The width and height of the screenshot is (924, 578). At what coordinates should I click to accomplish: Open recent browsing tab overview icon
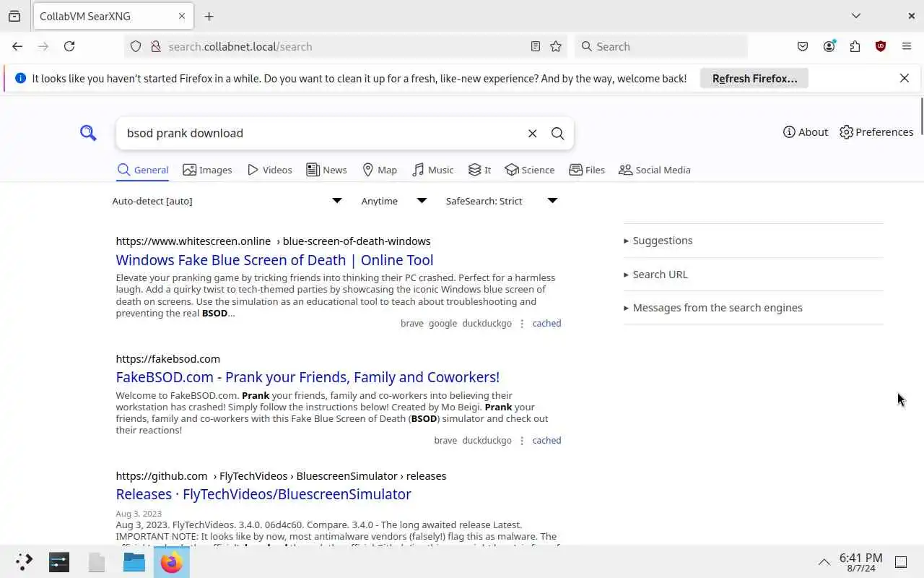14,16
